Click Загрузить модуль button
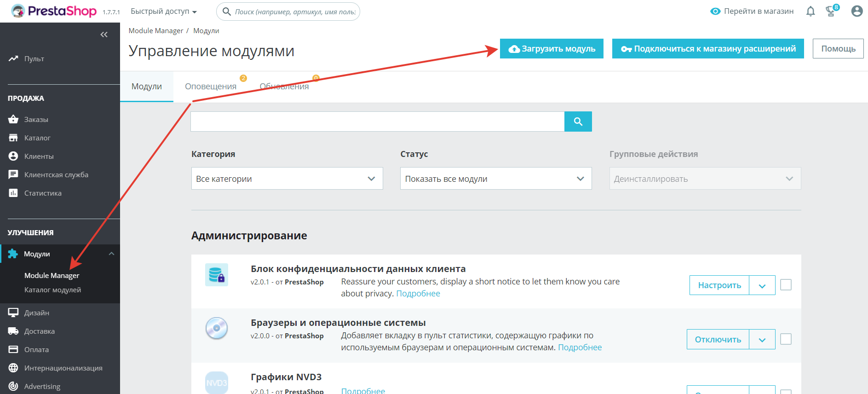 [552, 49]
